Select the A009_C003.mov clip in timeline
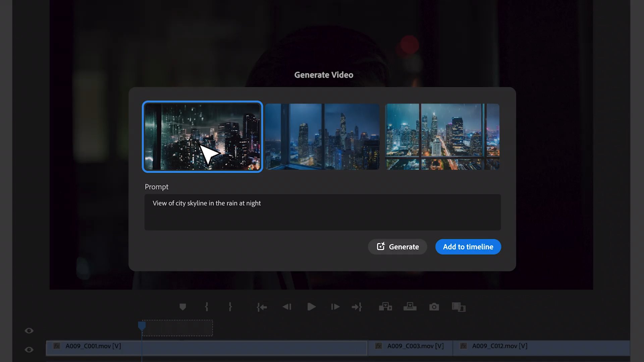 410,348
